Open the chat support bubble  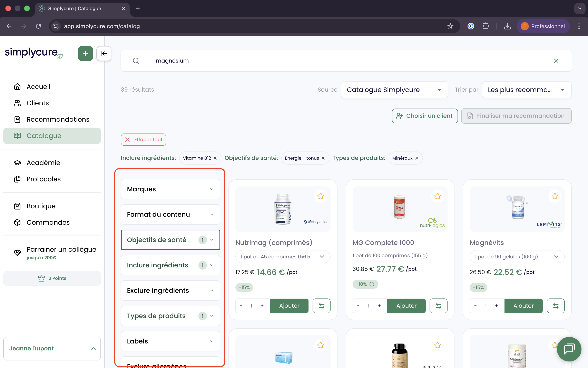pos(569,349)
